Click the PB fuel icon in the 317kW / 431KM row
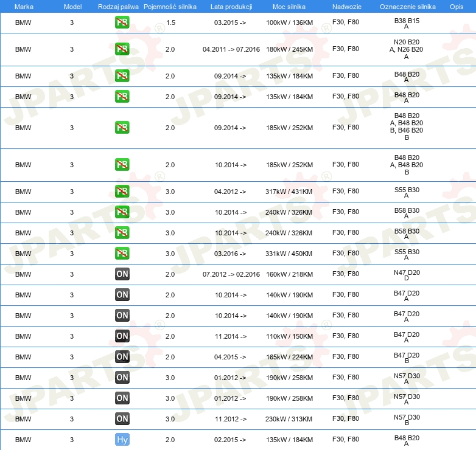This screenshot has width=476, height=450. click(x=122, y=192)
